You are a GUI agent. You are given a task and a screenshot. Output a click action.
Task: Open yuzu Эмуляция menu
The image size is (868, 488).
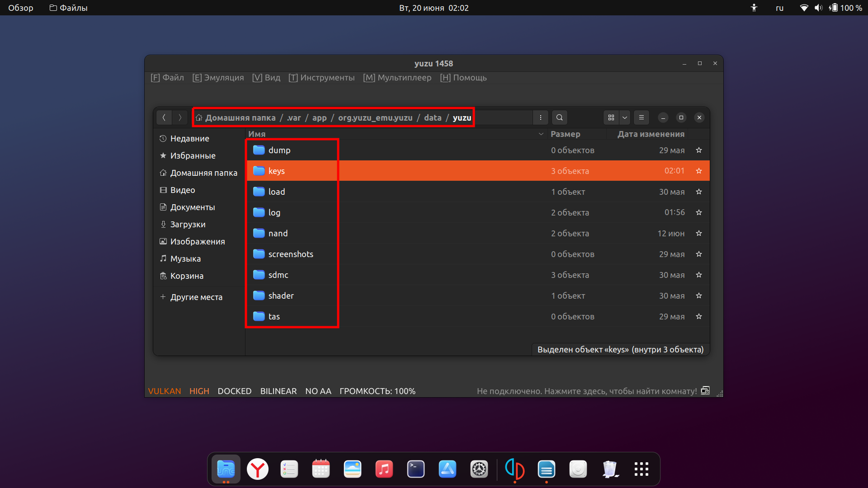click(218, 78)
